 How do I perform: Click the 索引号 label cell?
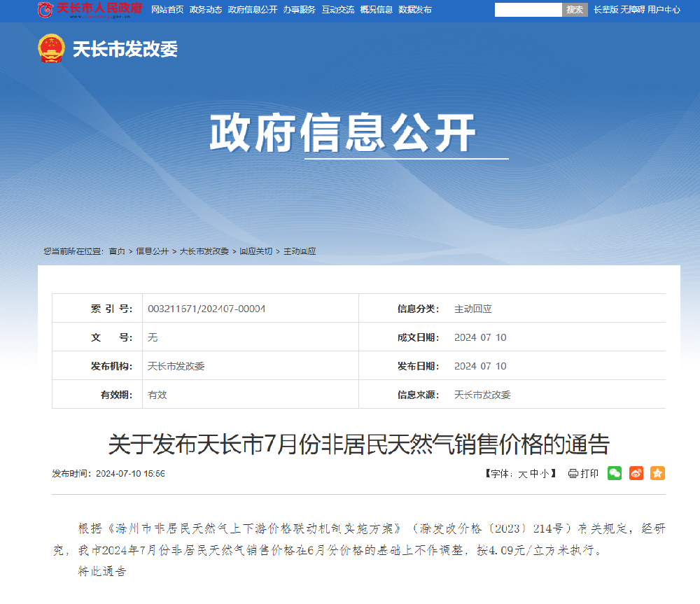tap(97, 309)
